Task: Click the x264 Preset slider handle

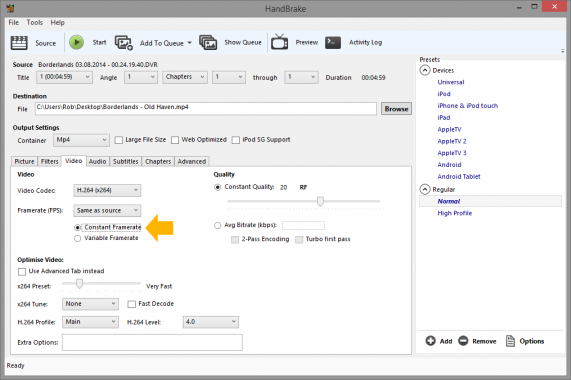Action: click(79, 283)
